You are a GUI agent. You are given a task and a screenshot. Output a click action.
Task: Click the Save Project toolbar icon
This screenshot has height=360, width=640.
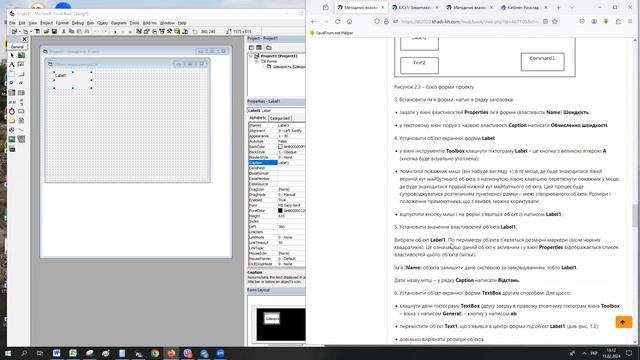pos(54,31)
